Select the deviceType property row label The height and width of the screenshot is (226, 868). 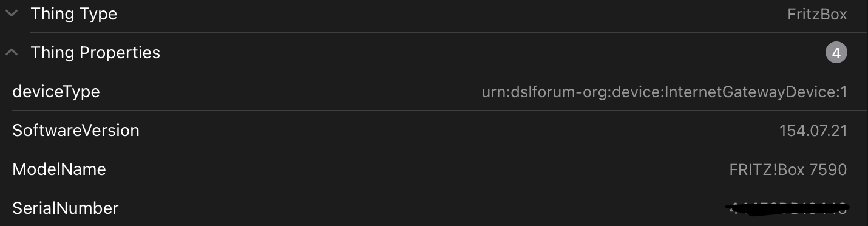tap(56, 92)
